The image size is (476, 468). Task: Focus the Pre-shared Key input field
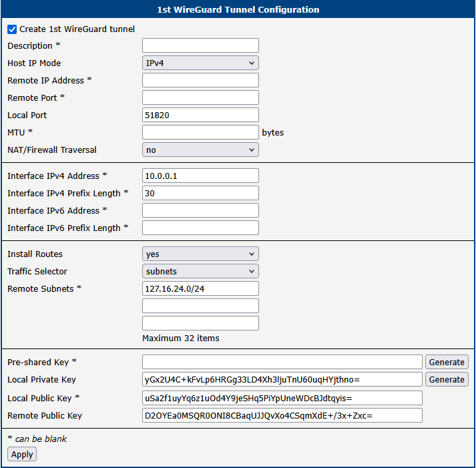click(282, 362)
